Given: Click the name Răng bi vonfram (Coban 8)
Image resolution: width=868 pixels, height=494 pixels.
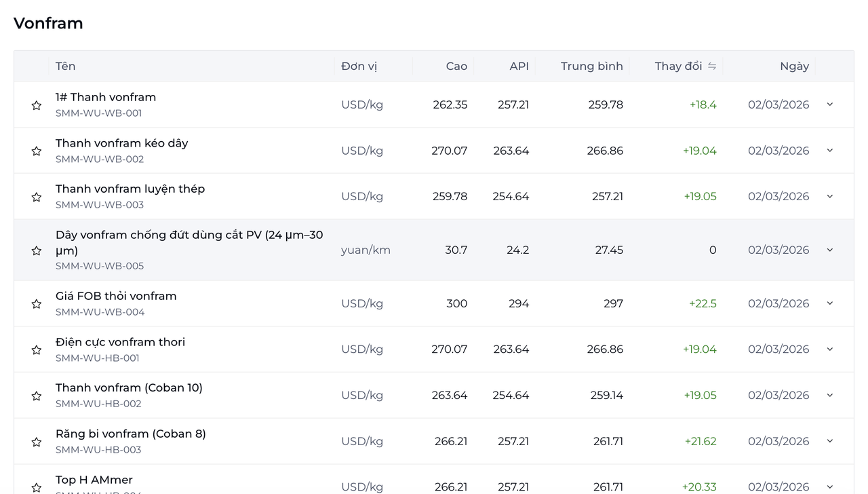Looking at the screenshot, I should tap(131, 434).
